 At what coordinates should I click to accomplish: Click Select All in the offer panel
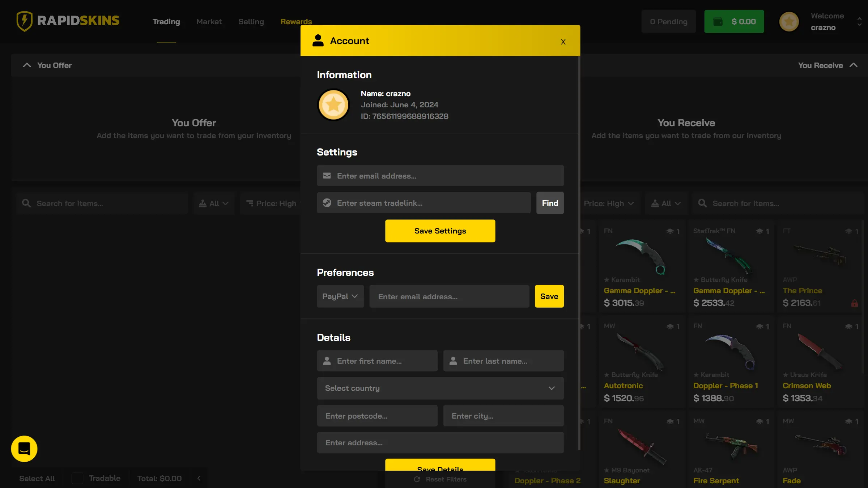[x=37, y=478]
